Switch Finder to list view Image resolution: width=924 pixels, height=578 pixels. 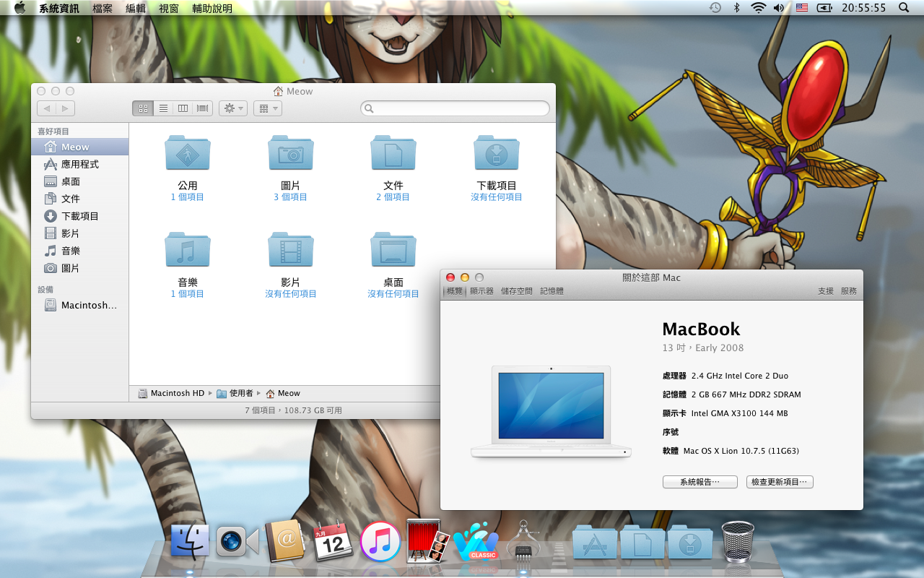point(163,108)
